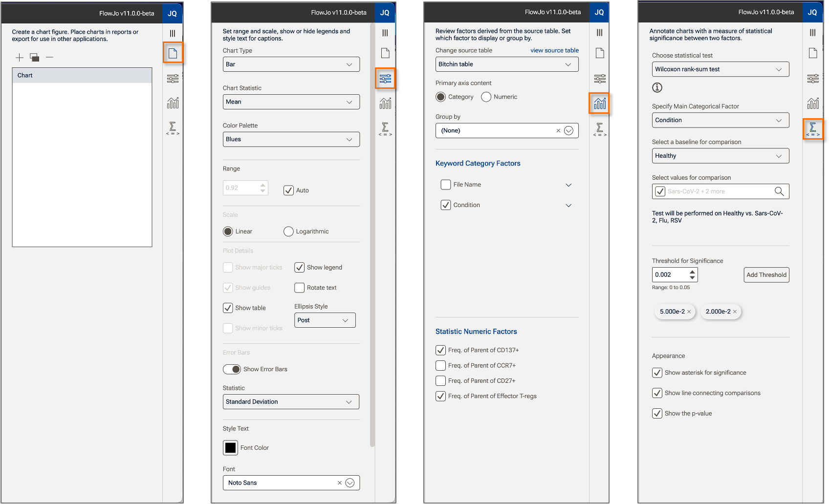
Task: Expand the File Name keyword factor
Action: [x=568, y=185]
